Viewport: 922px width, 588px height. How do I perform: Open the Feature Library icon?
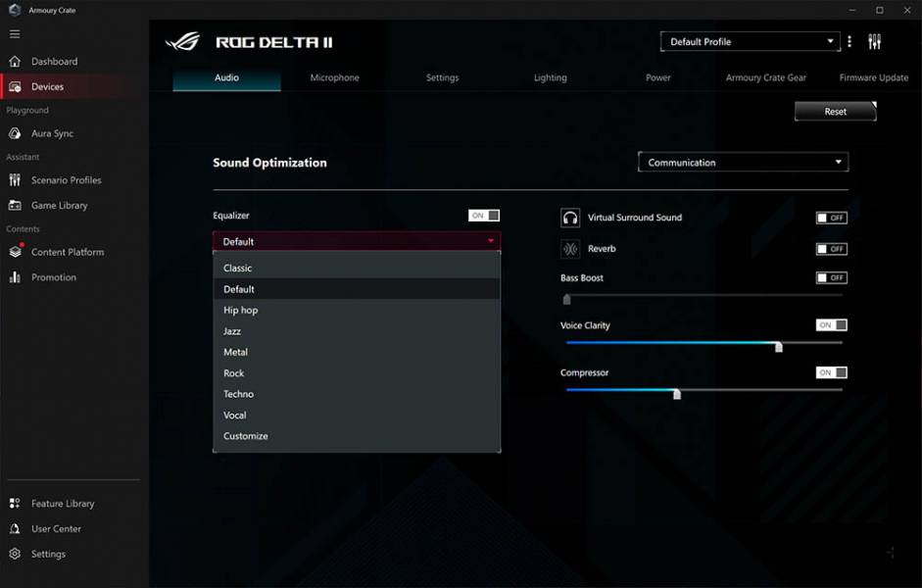click(16, 504)
